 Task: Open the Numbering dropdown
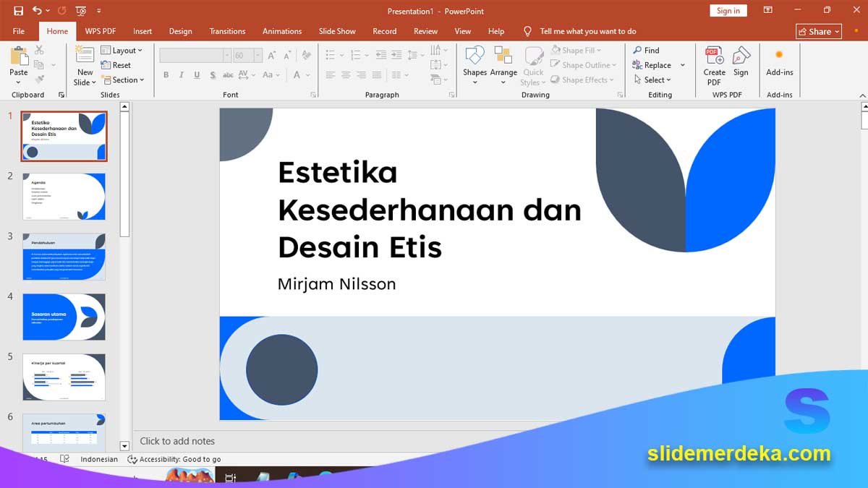(365, 55)
